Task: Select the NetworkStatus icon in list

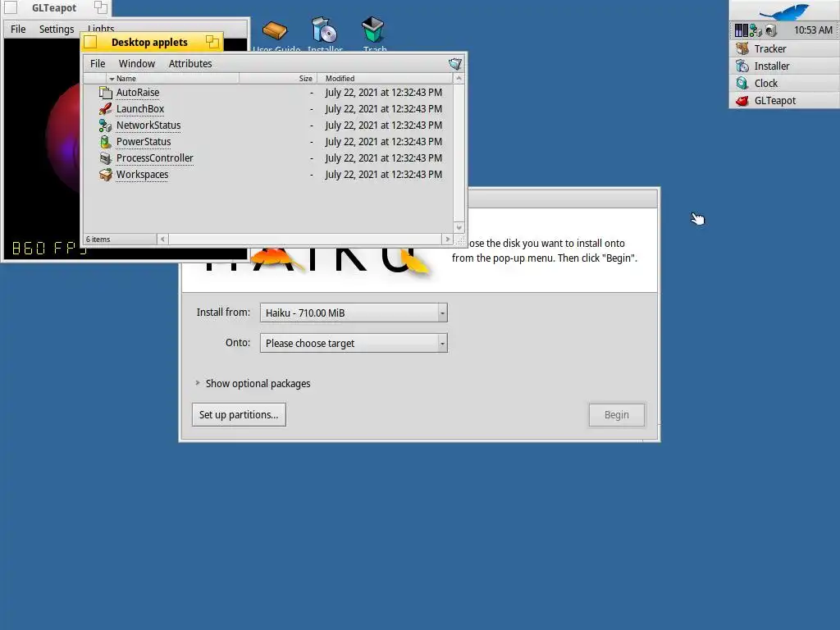Action: (x=106, y=126)
